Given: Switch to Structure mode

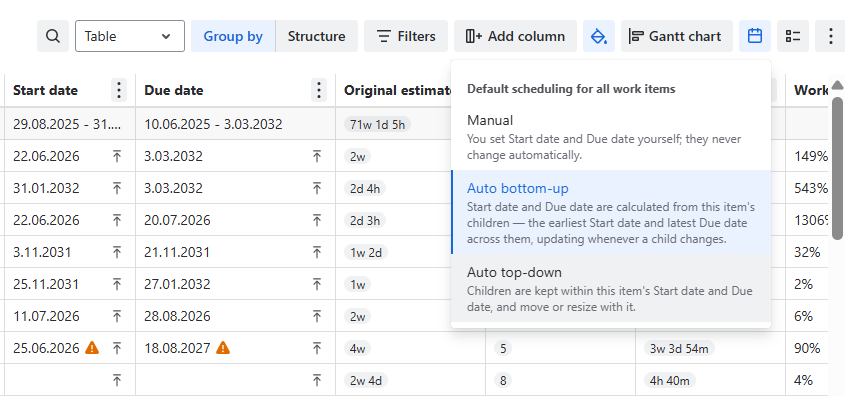Looking at the screenshot, I should [316, 36].
